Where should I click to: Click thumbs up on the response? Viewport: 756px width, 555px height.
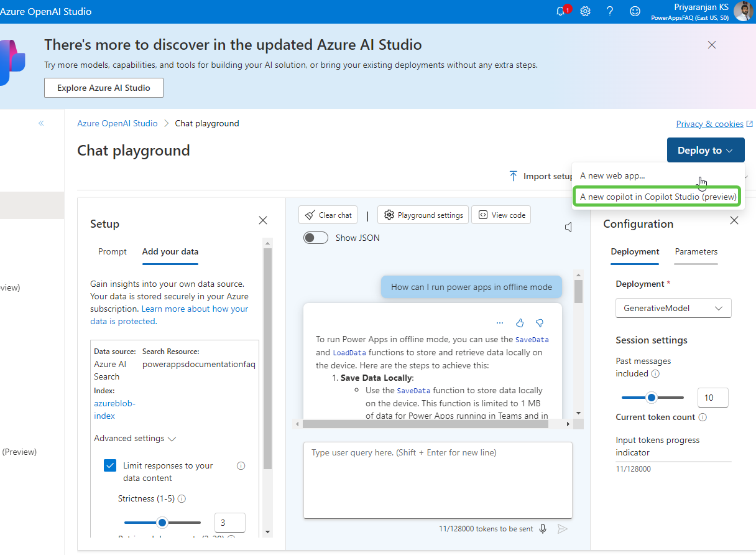point(520,323)
